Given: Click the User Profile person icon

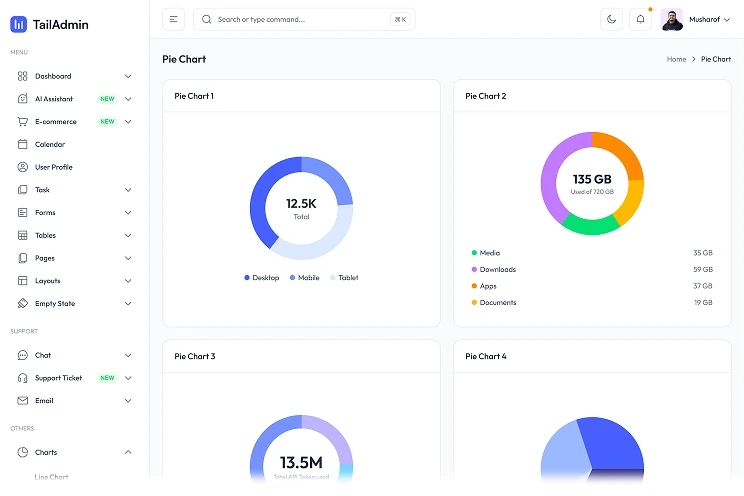Looking at the screenshot, I should [x=22, y=167].
